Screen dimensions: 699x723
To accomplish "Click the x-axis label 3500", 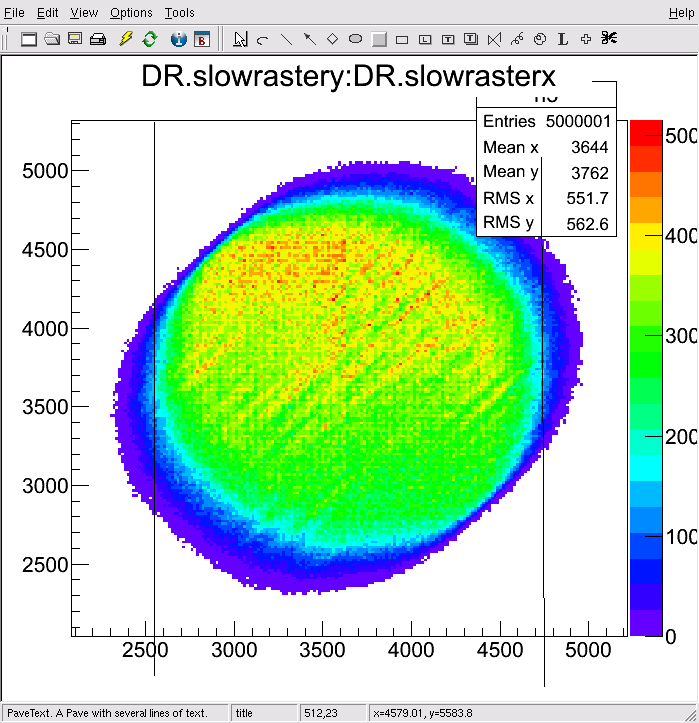I will click(322, 650).
